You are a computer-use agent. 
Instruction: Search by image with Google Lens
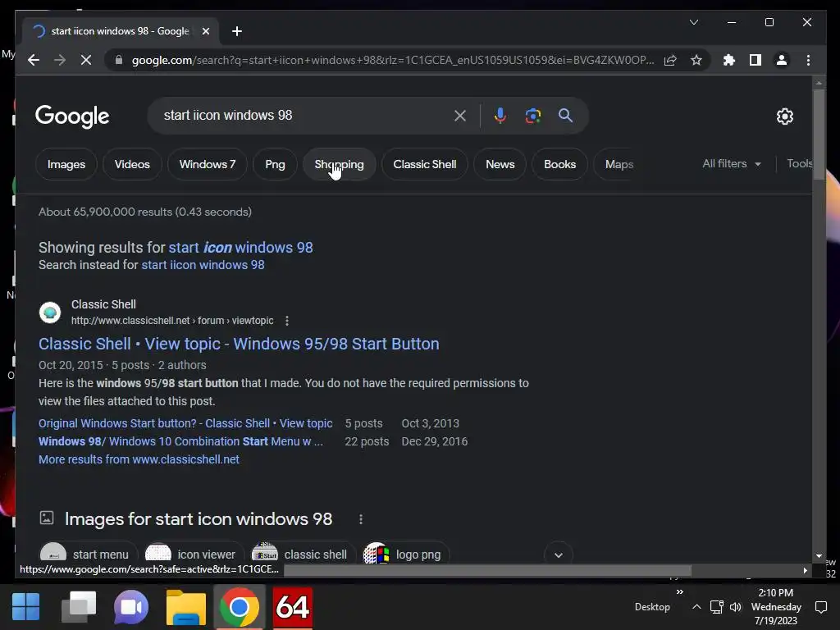tap(532, 115)
